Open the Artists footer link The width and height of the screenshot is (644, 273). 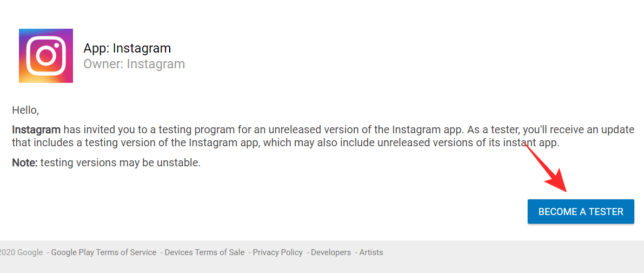(x=371, y=252)
